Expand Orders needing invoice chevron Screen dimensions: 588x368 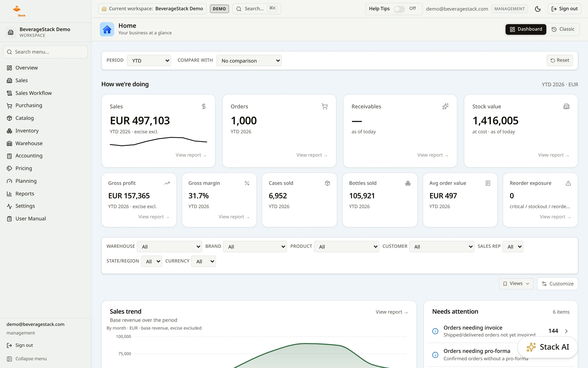(566, 331)
